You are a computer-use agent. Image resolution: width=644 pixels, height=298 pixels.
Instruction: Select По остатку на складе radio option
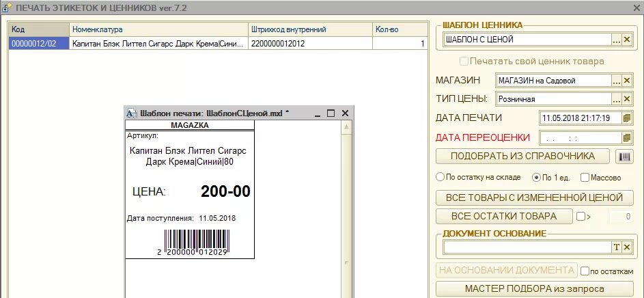pyautogui.click(x=440, y=178)
